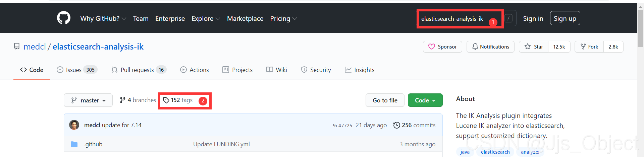Screen dimensions: 644x157
Task: Click the Sign up button
Action: (x=565, y=19)
